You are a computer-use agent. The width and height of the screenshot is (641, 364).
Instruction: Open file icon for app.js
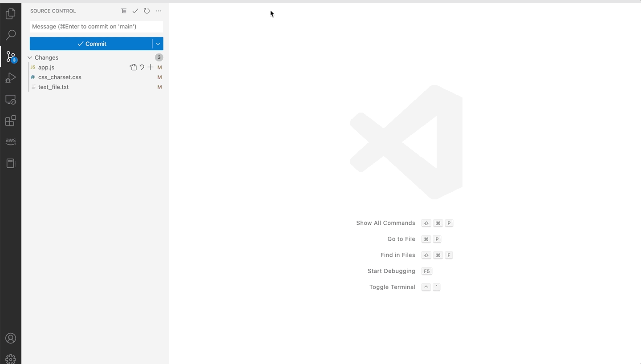click(x=133, y=67)
